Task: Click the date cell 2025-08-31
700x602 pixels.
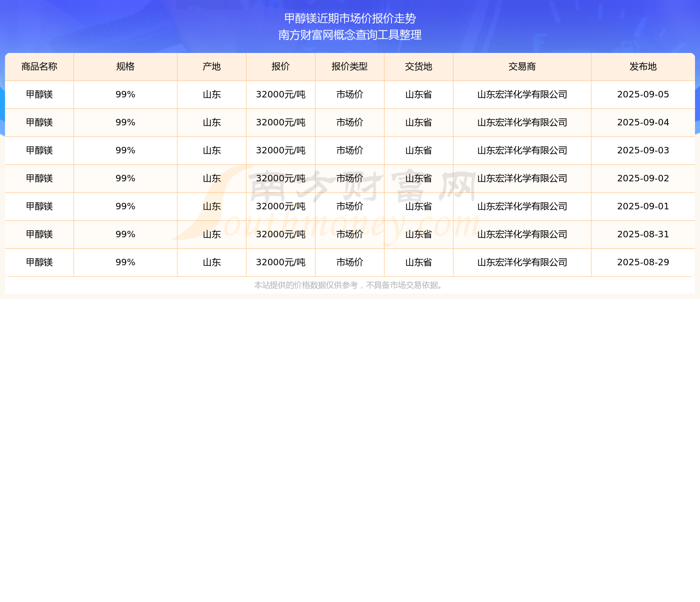Action: (643, 235)
